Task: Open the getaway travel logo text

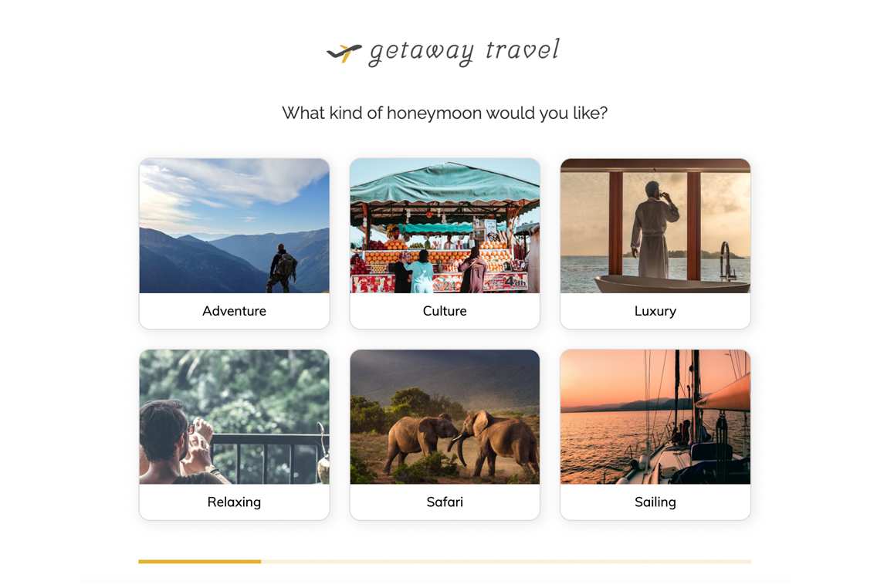Action: point(465,52)
